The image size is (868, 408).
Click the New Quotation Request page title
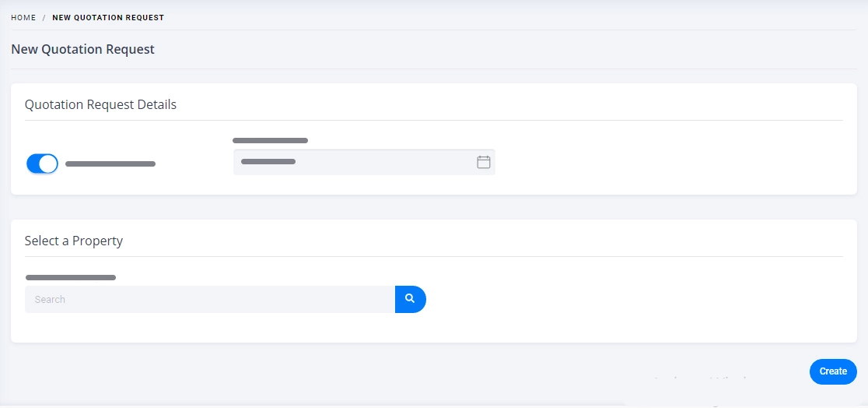pyautogui.click(x=82, y=49)
